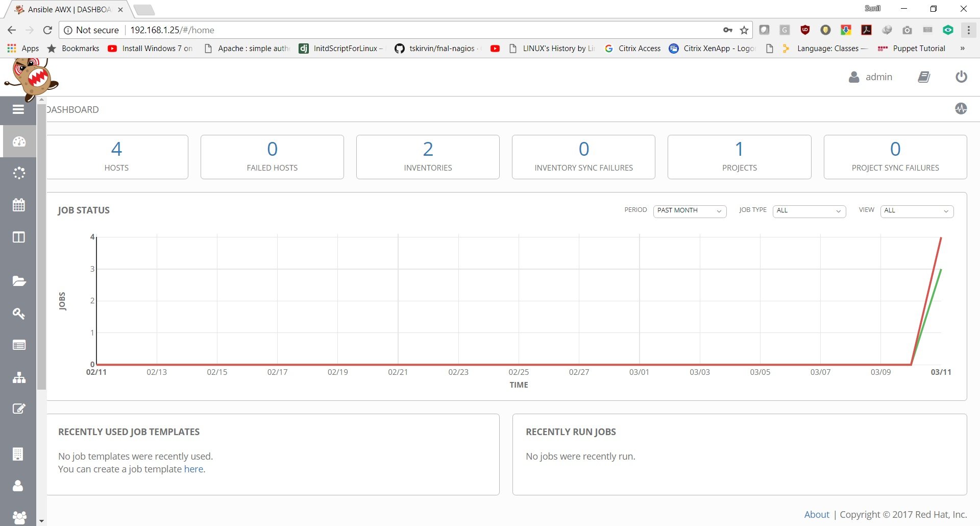The image size is (980, 526).
Task: Click the sidebar vertical scrollbar thumb
Action: pos(41,246)
